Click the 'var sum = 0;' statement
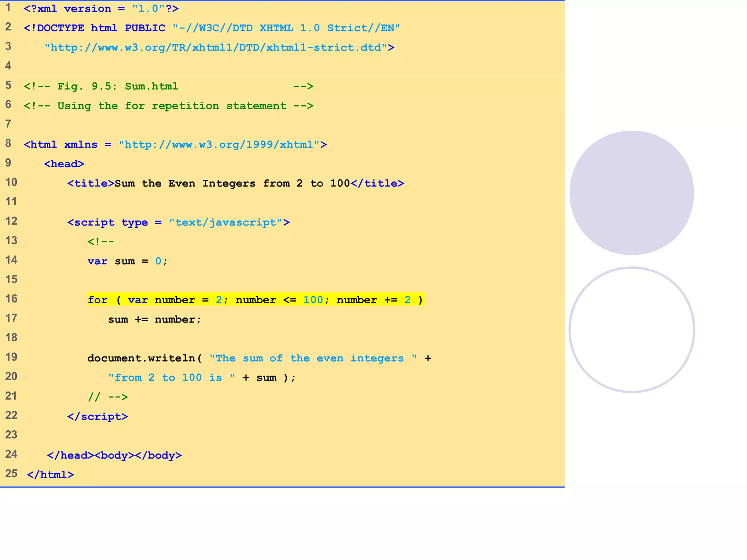This screenshot has width=747, height=560. (127, 261)
